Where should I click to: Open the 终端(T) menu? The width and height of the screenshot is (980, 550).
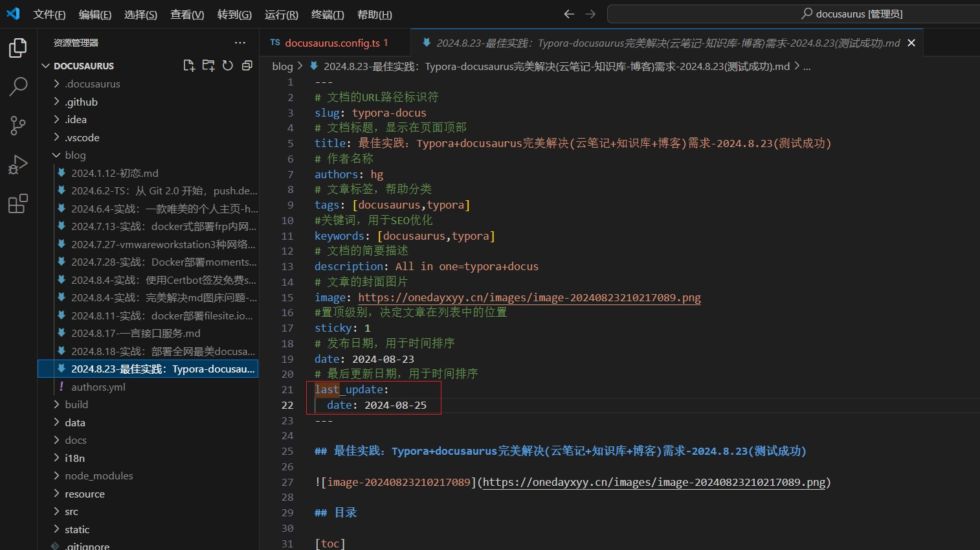tap(328, 14)
